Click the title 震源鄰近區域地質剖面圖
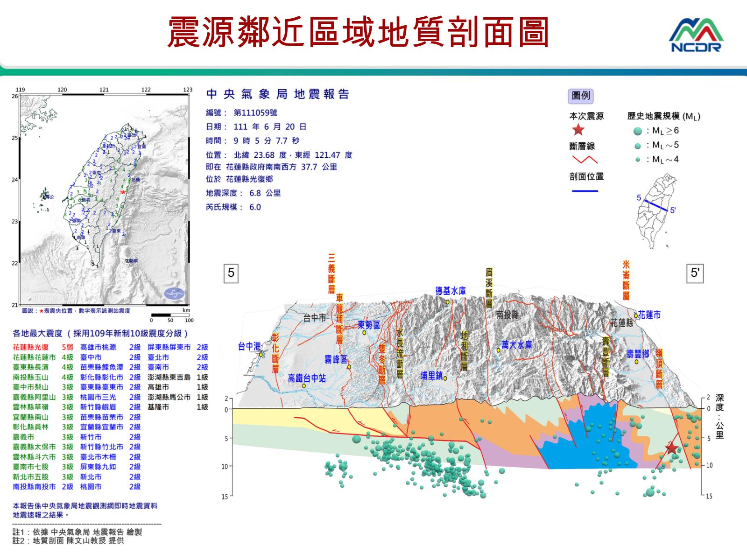 (358, 32)
